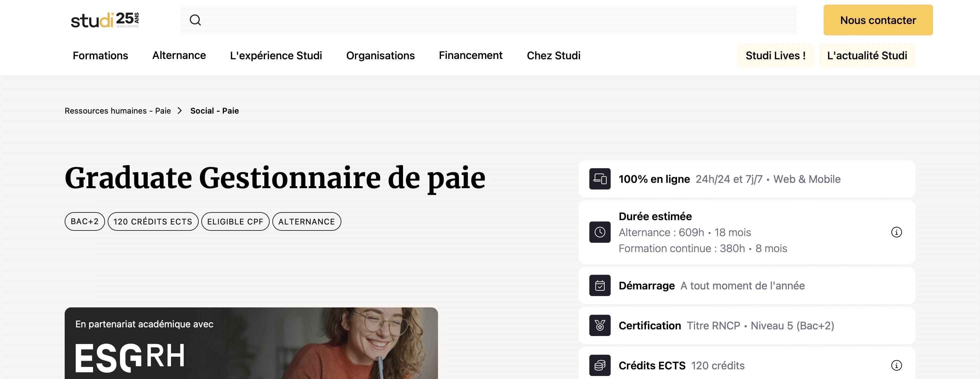Click the ESG RH logo text
Screen dimensions: 980x379
130,358
